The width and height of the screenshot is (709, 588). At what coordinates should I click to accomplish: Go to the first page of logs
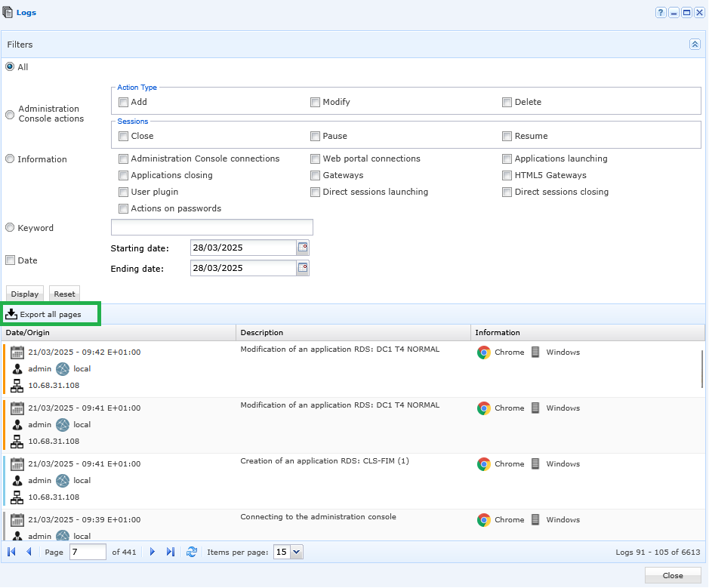tap(12, 552)
